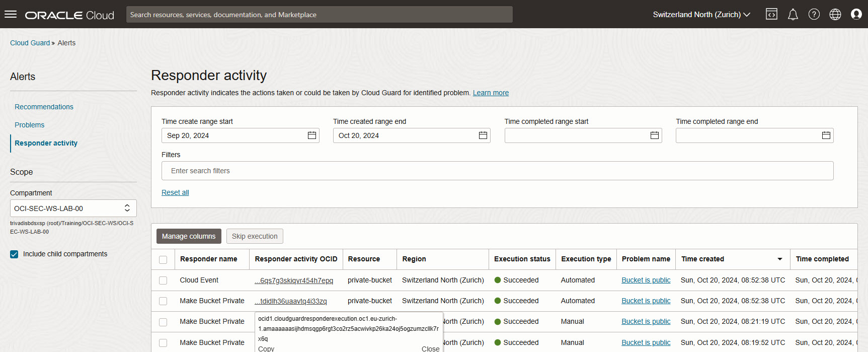Open the Compartment dropdown OCI-SEC-WS-LAB-00
Viewport: 868px width, 352px height.
click(x=73, y=208)
